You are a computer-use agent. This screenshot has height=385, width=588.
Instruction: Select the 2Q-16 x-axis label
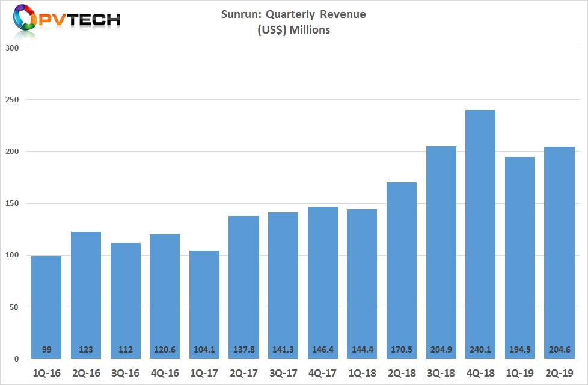coord(86,373)
